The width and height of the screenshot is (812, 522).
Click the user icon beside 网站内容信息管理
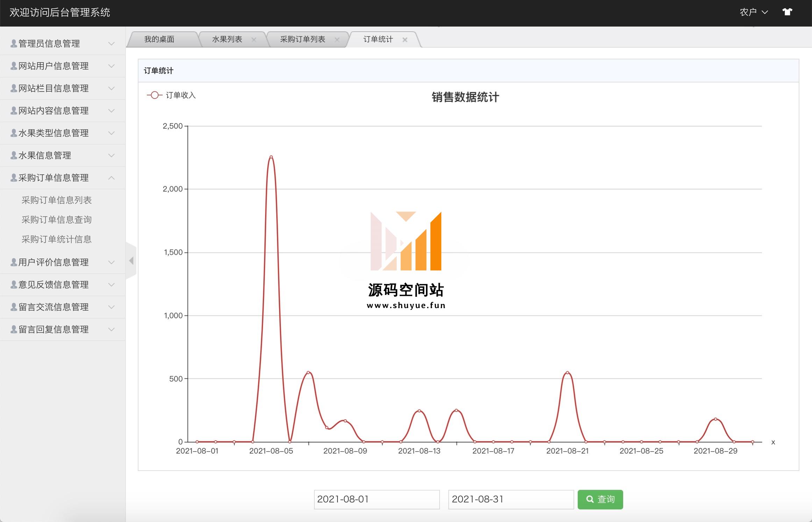[x=14, y=111]
